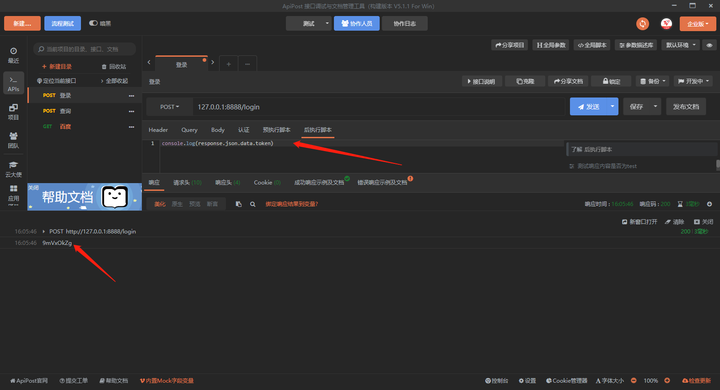Expand the POST login console entry

click(x=44, y=232)
